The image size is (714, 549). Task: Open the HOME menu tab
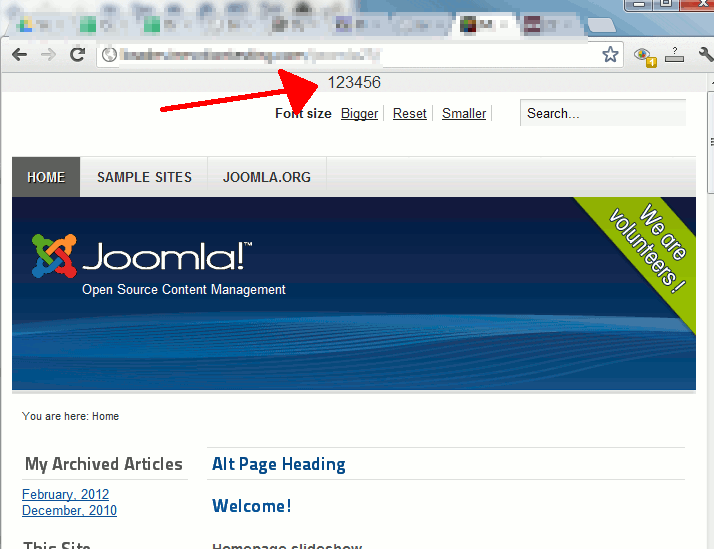coord(46,177)
